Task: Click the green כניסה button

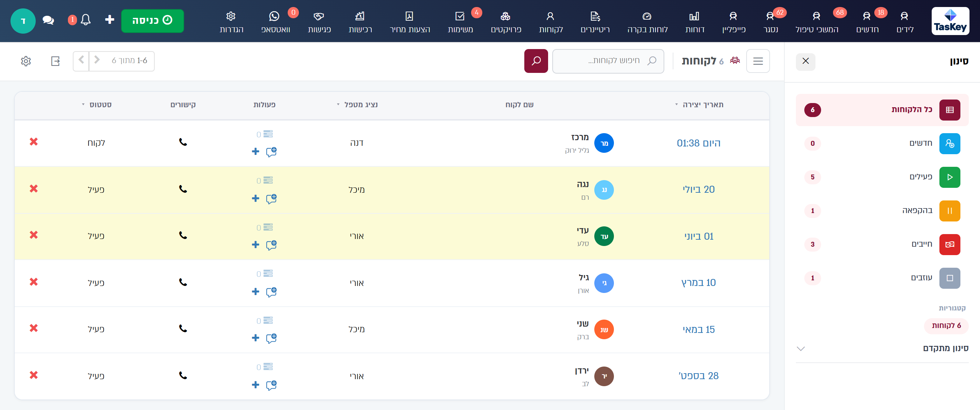Action: coord(152,21)
